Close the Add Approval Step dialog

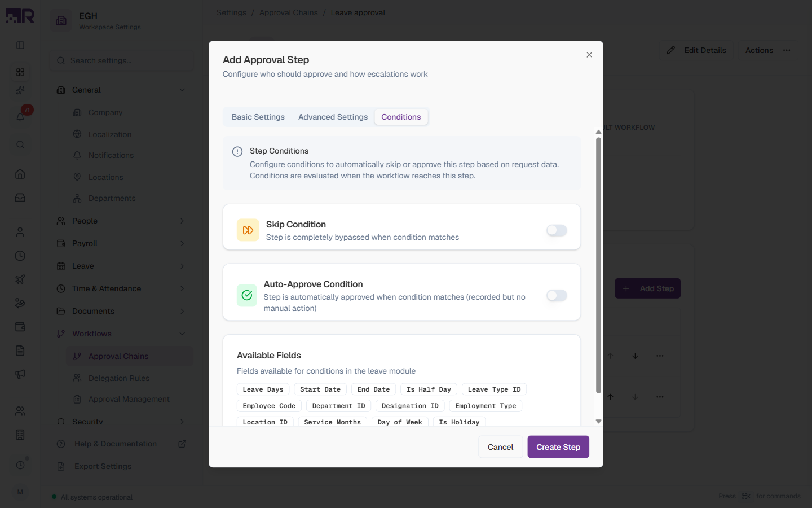(x=589, y=55)
